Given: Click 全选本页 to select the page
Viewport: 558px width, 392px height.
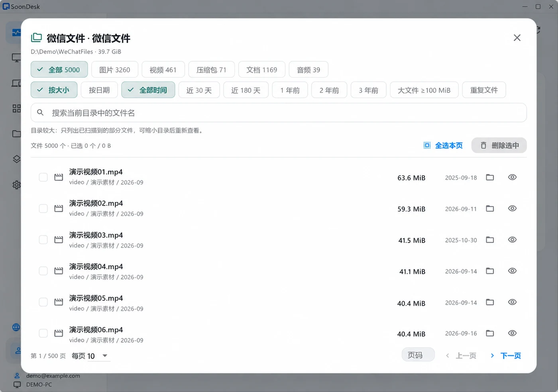Looking at the screenshot, I should tap(443, 145).
